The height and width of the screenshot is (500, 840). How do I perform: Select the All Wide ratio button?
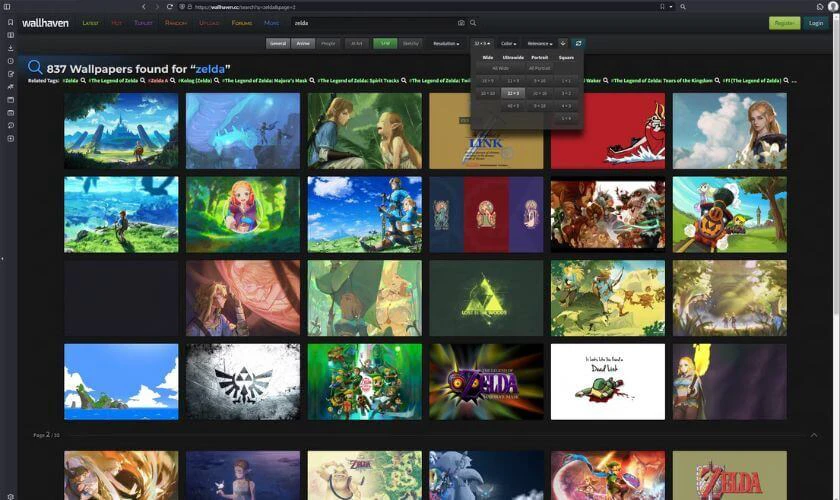[500, 68]
